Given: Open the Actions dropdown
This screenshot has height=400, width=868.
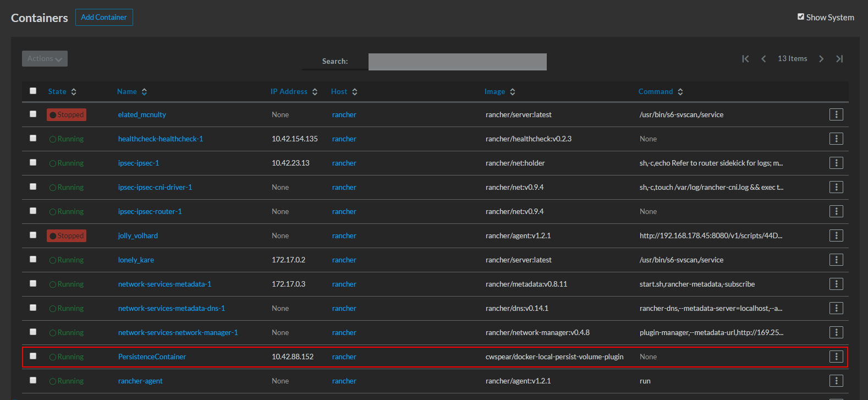Looking at the screenshot, I should click(x=45, y=58).
